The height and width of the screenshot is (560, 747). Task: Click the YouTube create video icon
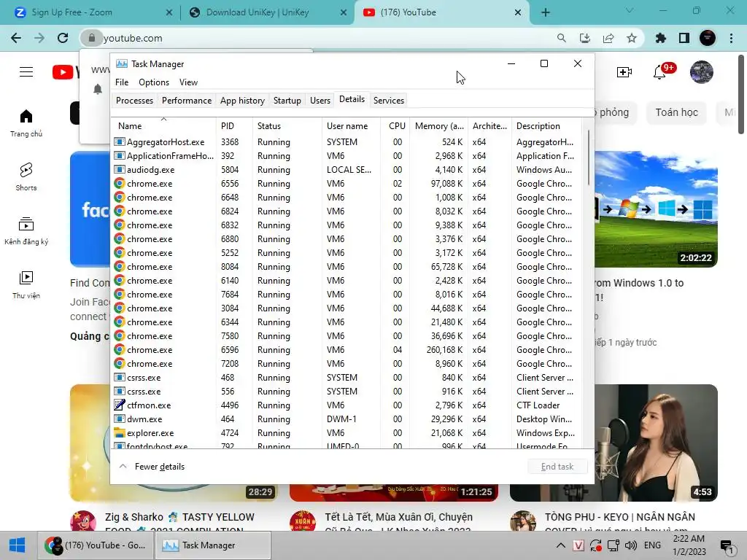624,72
